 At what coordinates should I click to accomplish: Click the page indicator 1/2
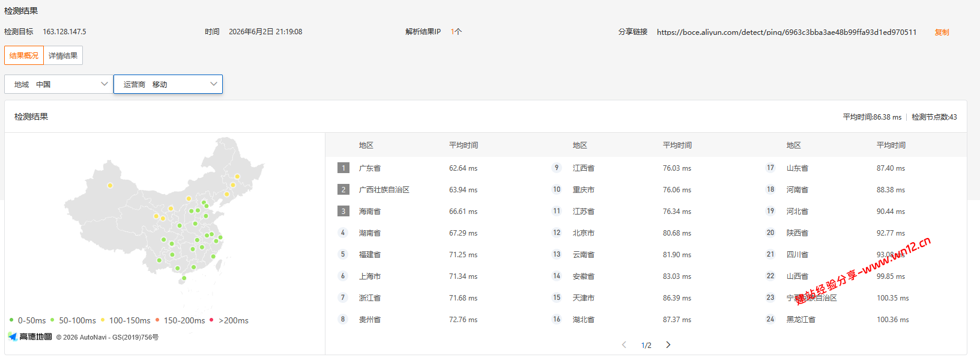point(646,346)
